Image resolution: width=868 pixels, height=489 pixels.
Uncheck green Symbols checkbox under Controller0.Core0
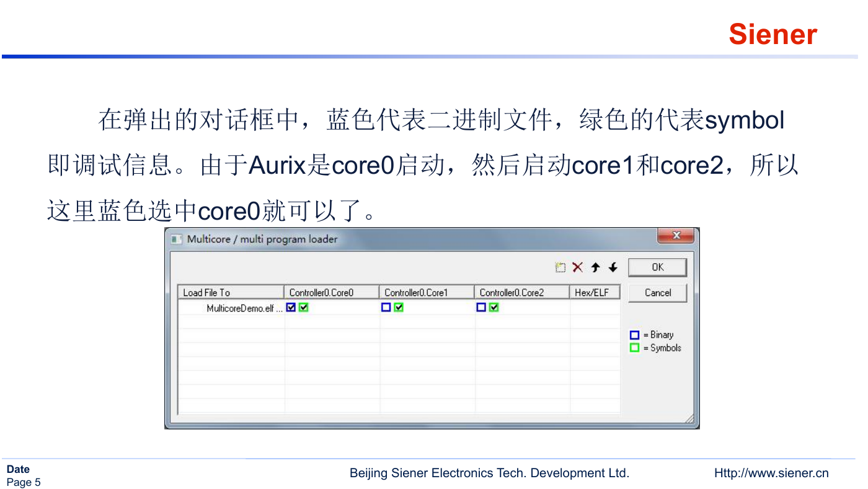[x=303, y=307]
